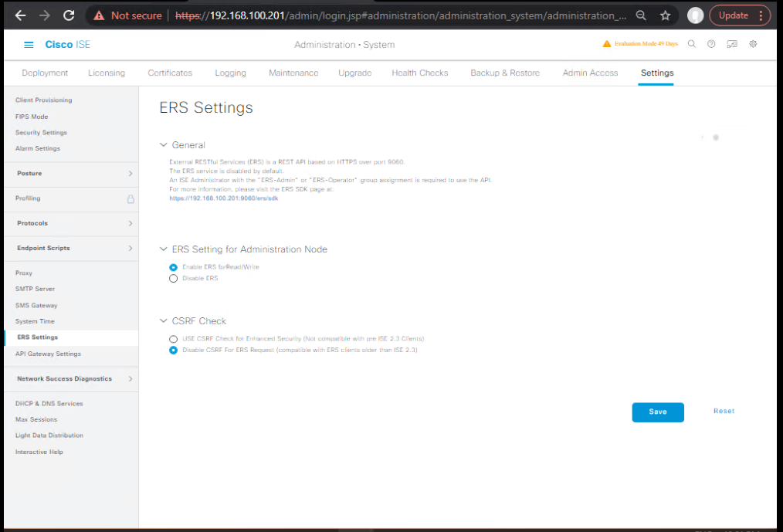Select ERS Settings in sidebar

(x=38, y=337)
